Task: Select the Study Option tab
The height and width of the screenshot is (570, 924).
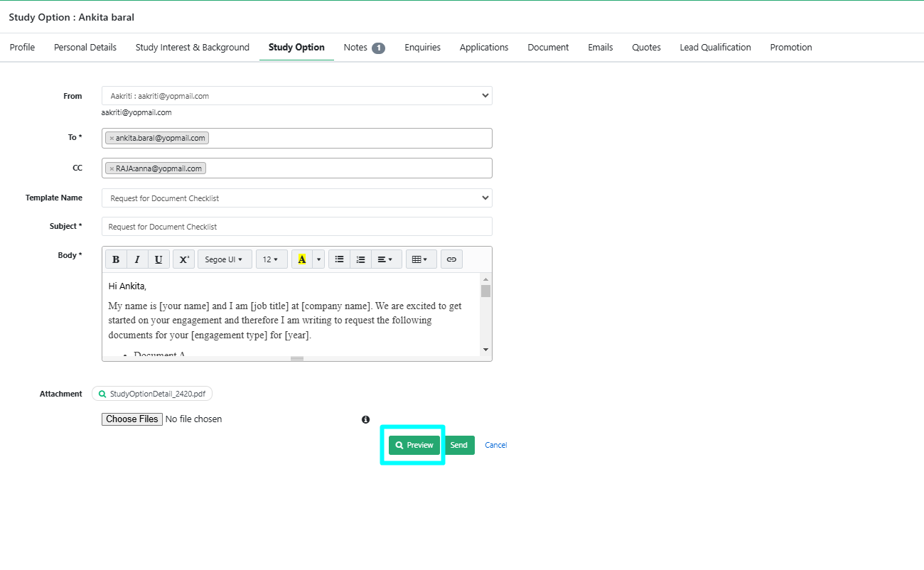Action: (296, 48)
